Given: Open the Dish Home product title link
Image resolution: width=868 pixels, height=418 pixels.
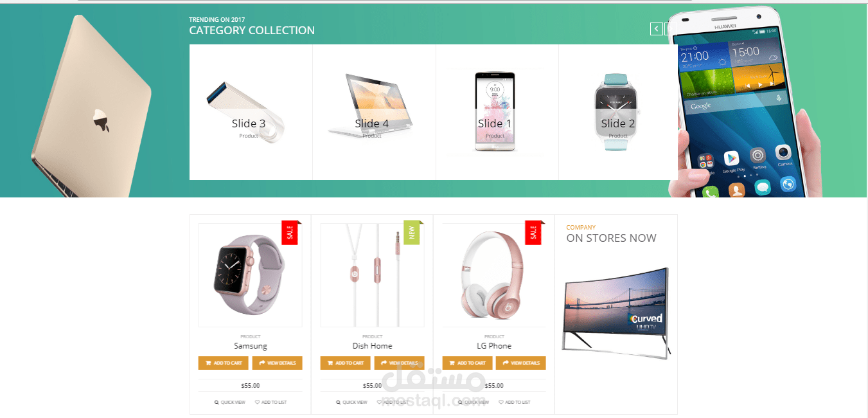Looking at the screenshot, I should click(x=372, y=346).
